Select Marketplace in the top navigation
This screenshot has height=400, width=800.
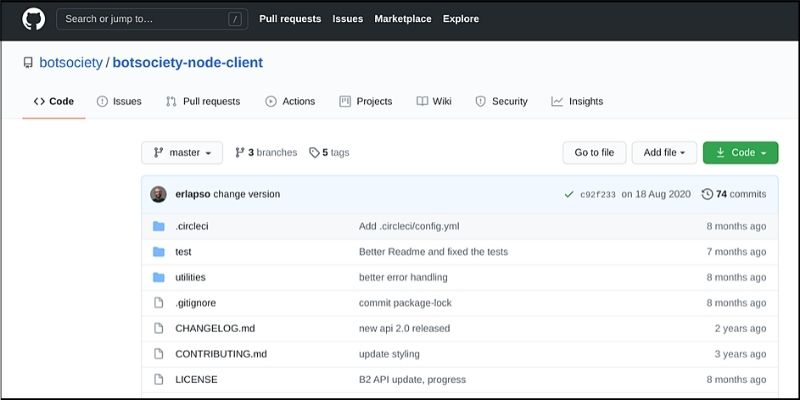(x=403, y=19)
